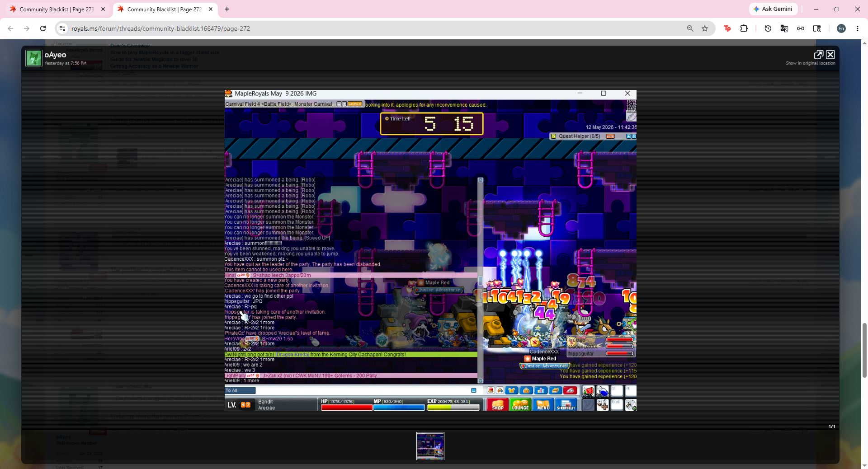Viewport: 868px width, 469px height.
Task: Open the Extensions puzzle menu
Action: click(x=744, y=28)
